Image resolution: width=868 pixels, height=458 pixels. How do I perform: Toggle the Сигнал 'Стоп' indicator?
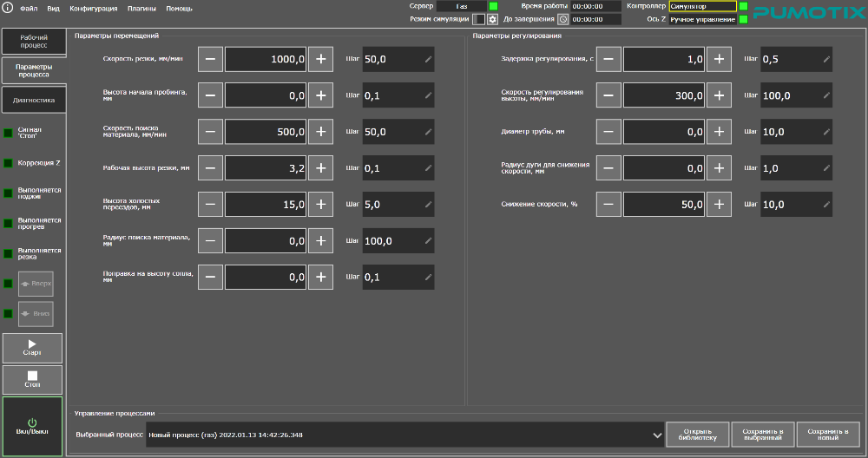[x=9, y=133]
